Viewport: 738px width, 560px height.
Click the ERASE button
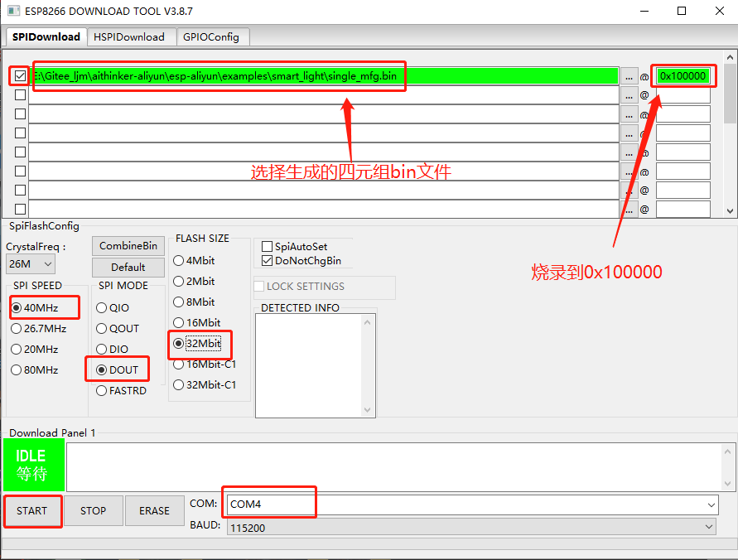coord(154,510)
